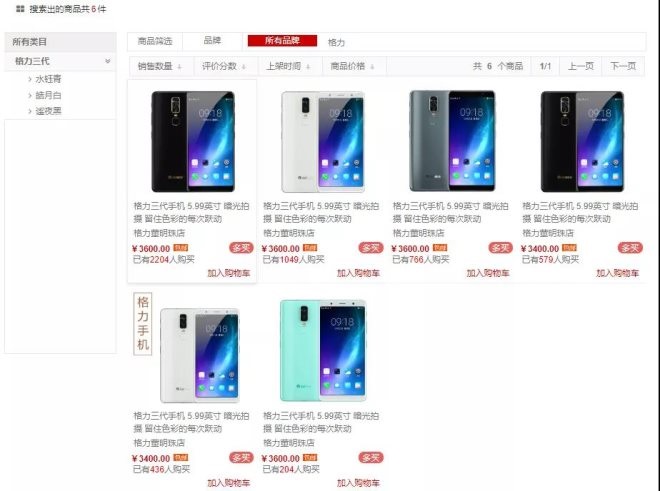
Task: Open the 皓月白 subcategory
Action: tap(48, 95)
